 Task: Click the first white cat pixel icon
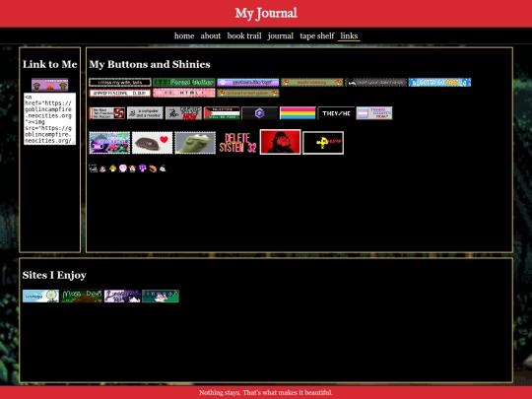93,167
